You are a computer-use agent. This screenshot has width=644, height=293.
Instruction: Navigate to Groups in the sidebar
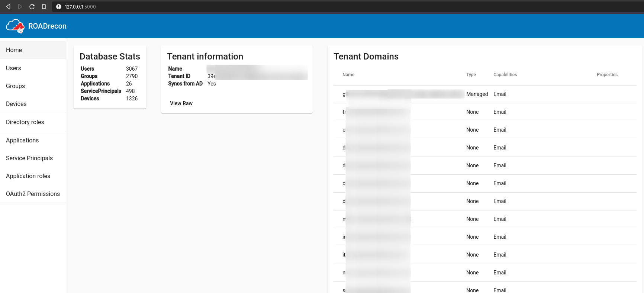pos(16,86)
